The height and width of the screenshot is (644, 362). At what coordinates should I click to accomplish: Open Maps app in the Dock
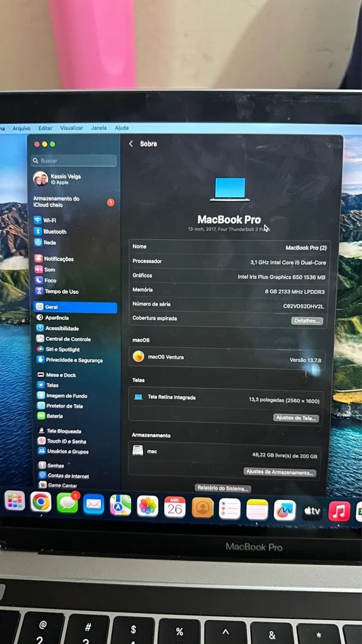(121, 505)
